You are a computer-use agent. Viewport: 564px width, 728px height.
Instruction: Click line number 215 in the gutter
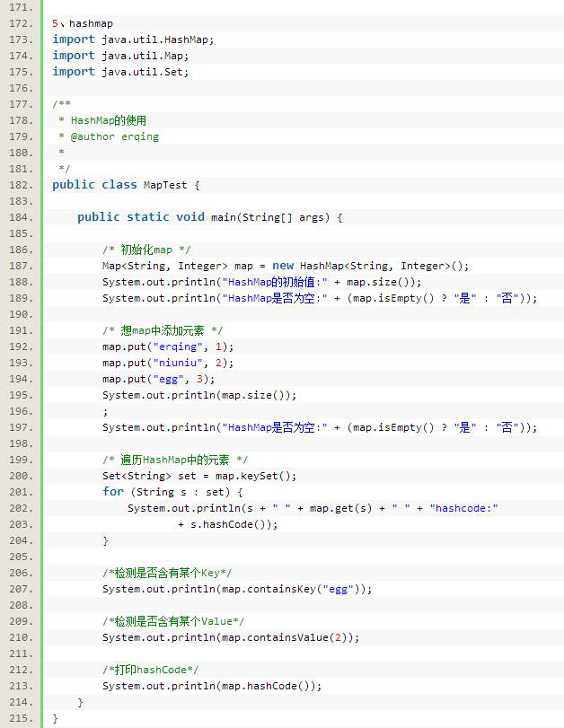22,719
